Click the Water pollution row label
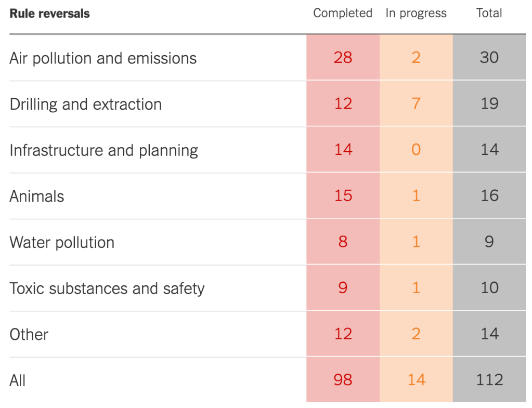Viewport: 532px width, 408px height. (62, 243)
